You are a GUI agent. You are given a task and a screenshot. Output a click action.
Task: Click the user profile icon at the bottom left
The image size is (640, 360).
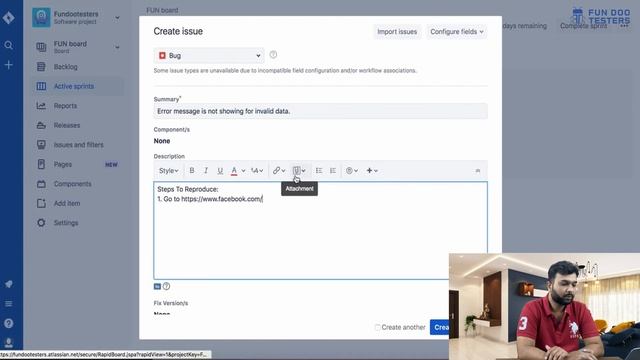pyautogui.click(x=8, y=342)
